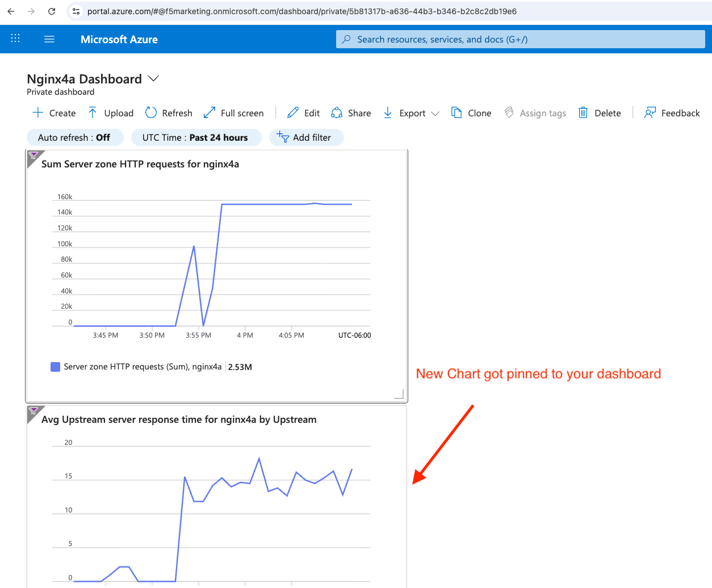Click the Delete button label
The height and width of the screenshot is (588, 712).
click(608, 113)
